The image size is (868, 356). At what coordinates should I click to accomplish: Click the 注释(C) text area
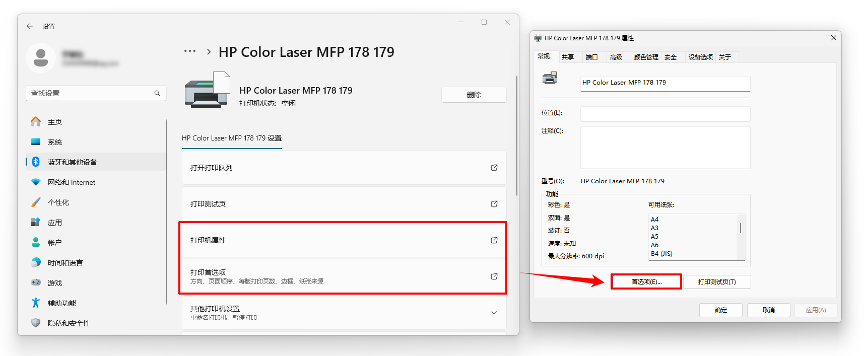click(x=665, y=148)
